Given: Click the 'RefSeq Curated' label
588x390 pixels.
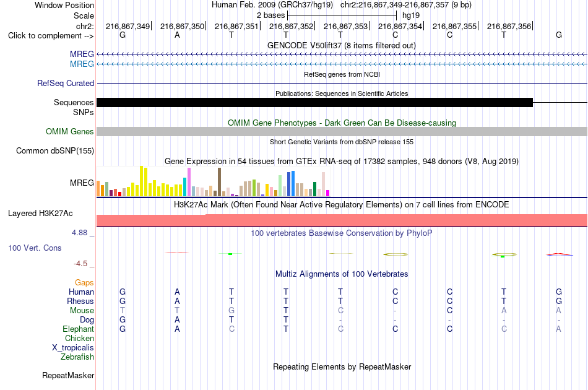Looking at the screenshot, I should [66, 83].
